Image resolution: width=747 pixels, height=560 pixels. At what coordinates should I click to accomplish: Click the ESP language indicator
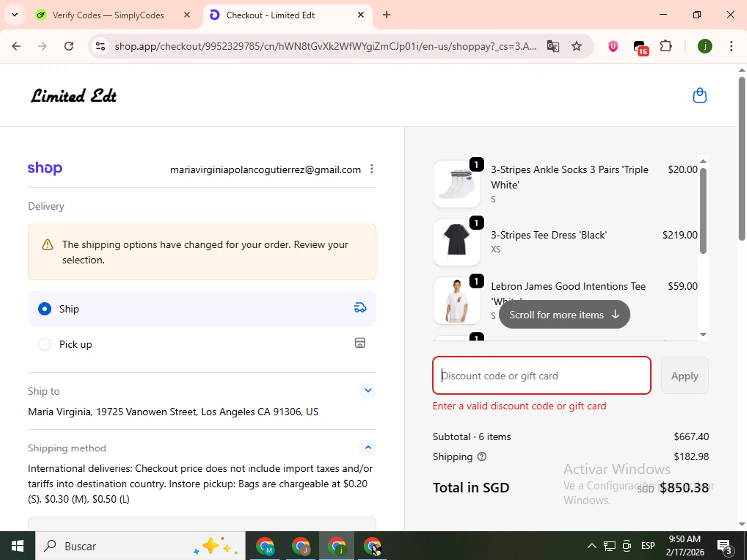coord(648,546)
